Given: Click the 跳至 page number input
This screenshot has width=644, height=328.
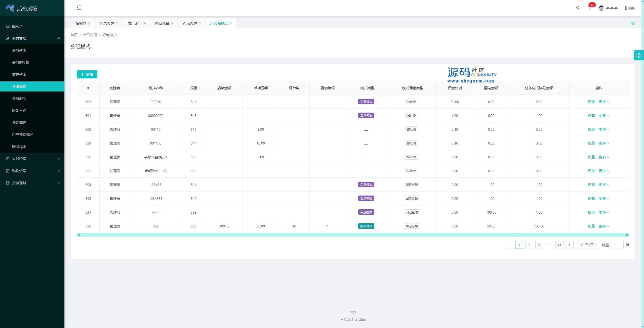Looking at the screenshot, I should click(x=617, y=245).
